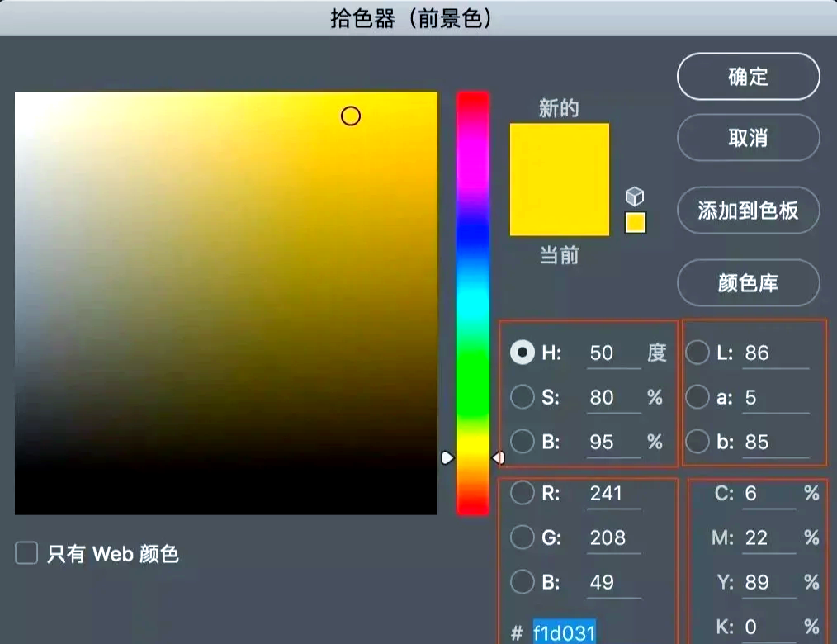Click the hex field f1d031

tap(565, 632)
